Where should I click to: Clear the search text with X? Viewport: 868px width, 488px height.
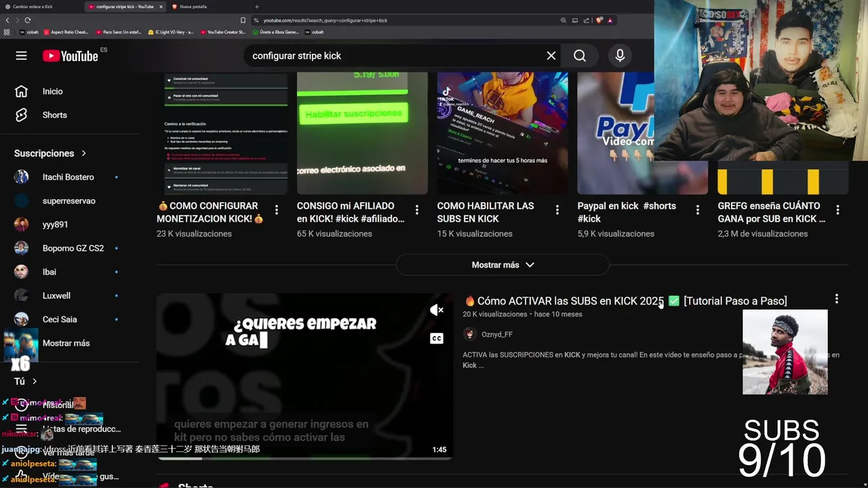(x=551, y=56)
